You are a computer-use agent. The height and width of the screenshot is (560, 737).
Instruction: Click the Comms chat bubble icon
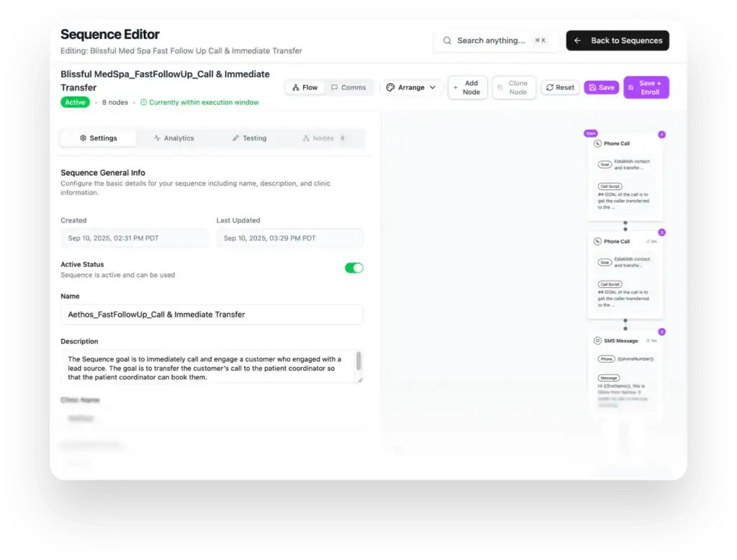pyautogui.click(x=334, y=88)
